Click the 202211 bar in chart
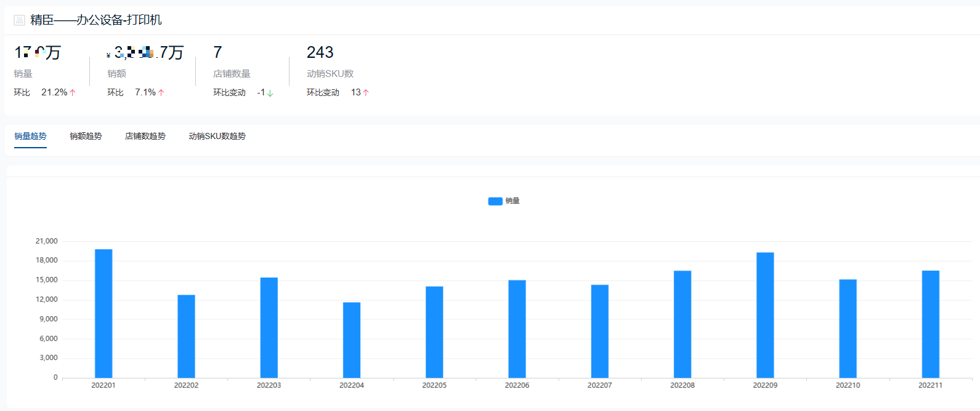980x411 pixels. tap(930, 324)
